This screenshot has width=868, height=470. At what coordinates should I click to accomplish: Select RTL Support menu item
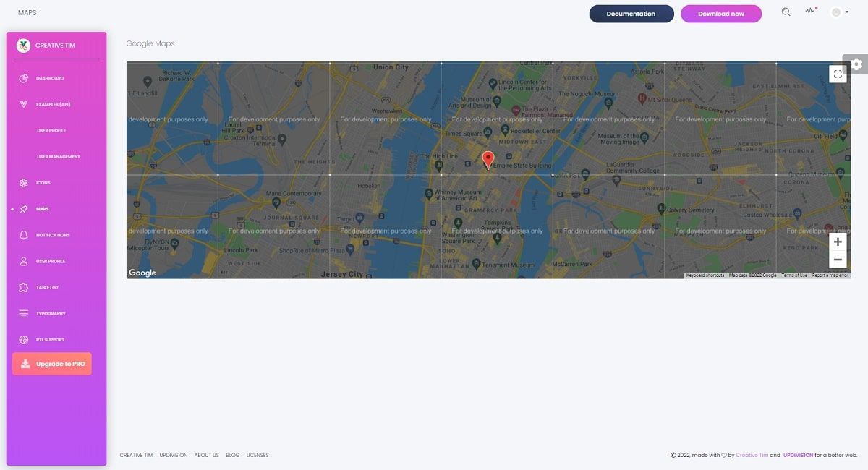coord(50,340)
